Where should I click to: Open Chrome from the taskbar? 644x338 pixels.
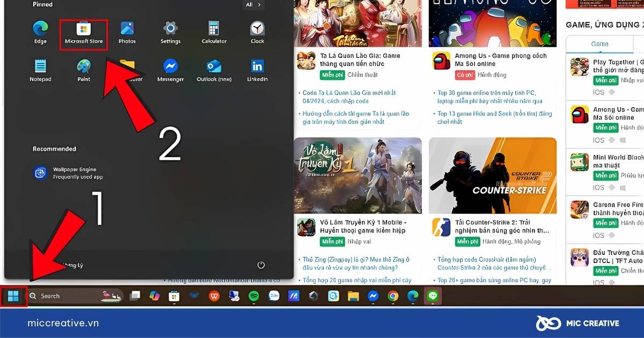point(393,296)
